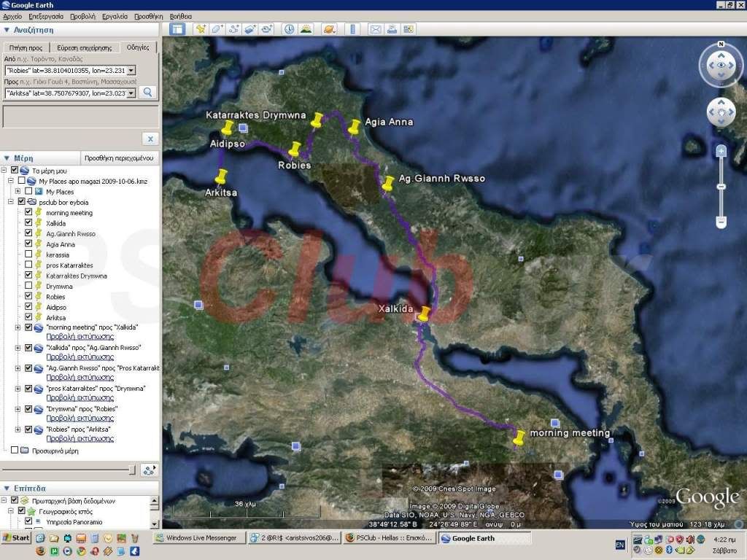Click the play tour button below Places list
This screenshot has width=747, height=560.
149,470
